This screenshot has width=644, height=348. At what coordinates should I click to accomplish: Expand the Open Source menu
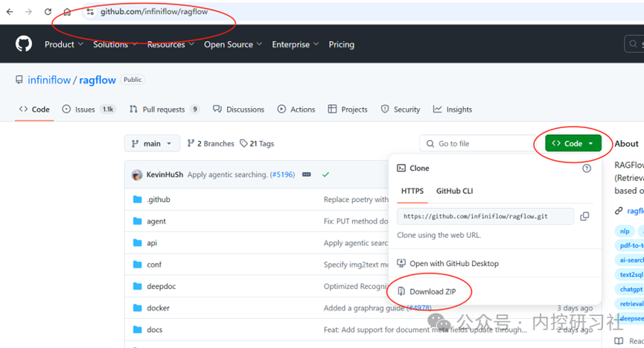pyautogui.click(x=233, y=45)
